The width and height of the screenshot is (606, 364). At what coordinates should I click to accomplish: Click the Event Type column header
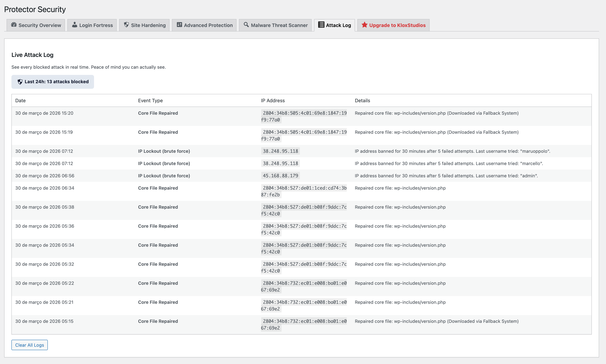(150, 101)
